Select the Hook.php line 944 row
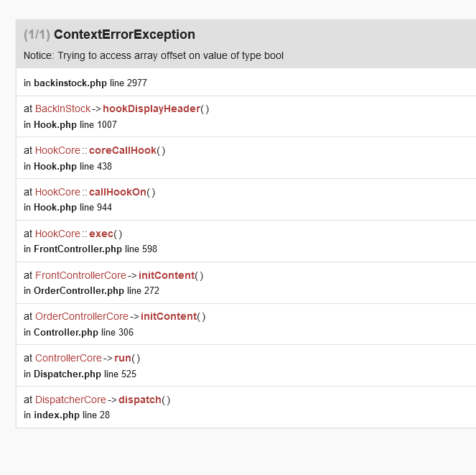Viewport: 476px width, 475px height. (67, 207)
